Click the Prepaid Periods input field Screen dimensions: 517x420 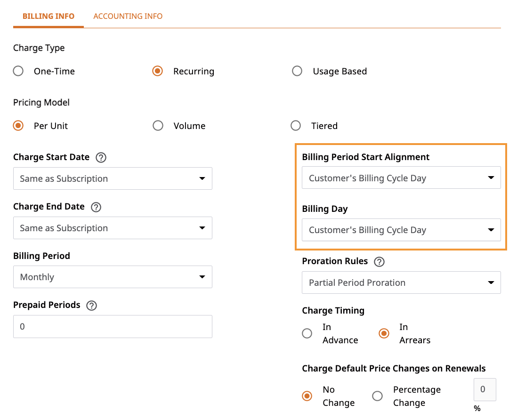click(113, 326)
